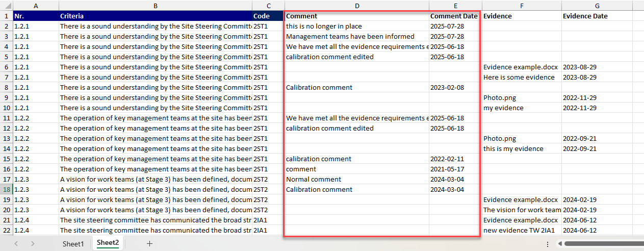
Task: Add a new sheet with plus icon
Action: coord(149,244)
